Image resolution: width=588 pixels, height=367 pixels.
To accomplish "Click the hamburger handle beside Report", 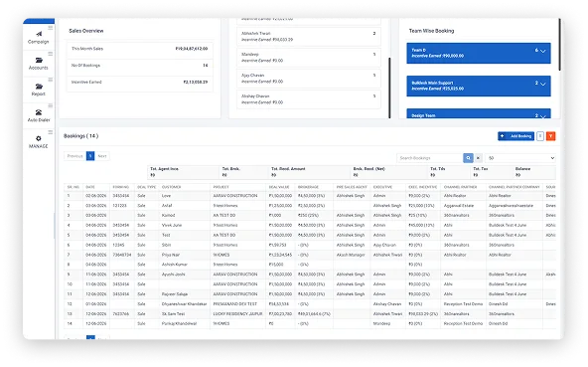I will point(51,80).
